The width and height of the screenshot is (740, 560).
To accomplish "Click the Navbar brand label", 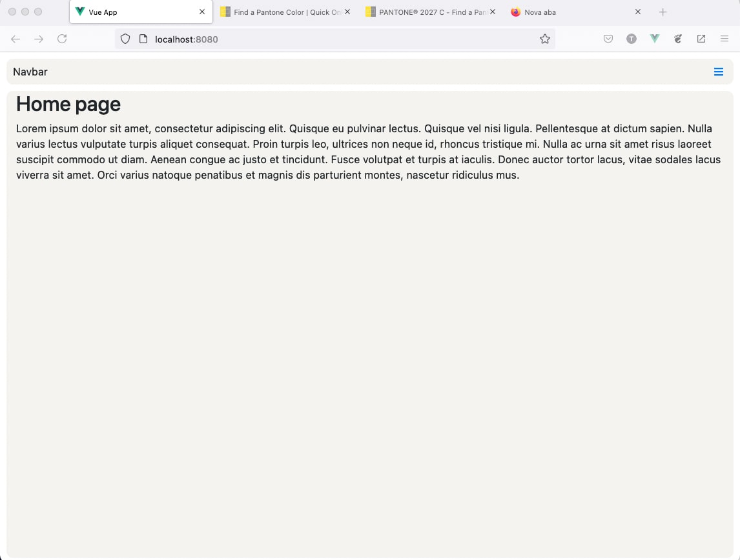I will 30,72.
